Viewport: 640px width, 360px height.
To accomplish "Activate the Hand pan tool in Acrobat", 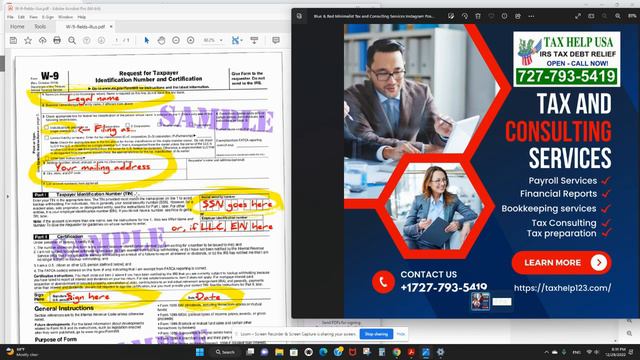I will click(161, 40).
